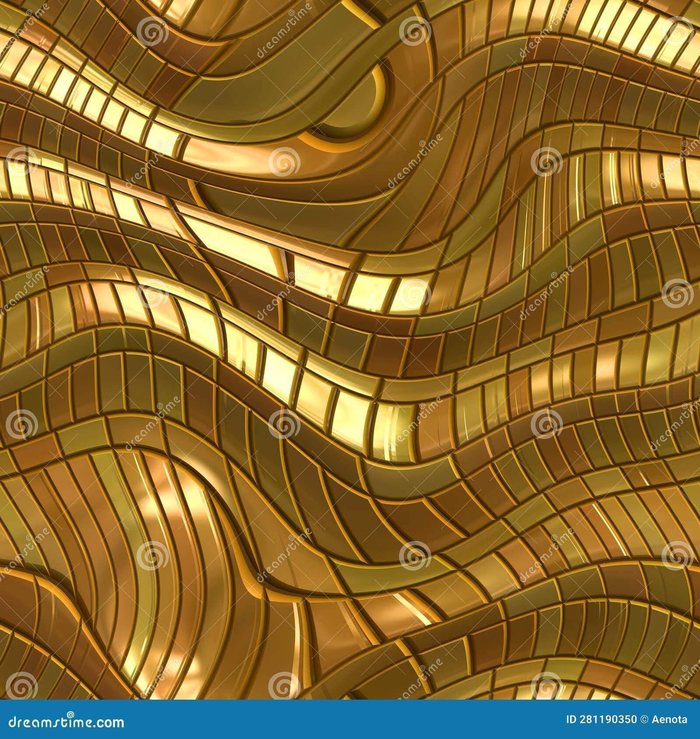Click the shiny gold band in center
This screenshot has height=739, width=700.
click(x=350, y=394)
